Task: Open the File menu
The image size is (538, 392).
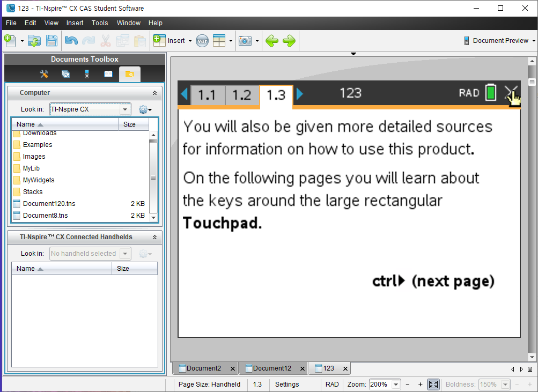Action: click(x=11, y=23)
